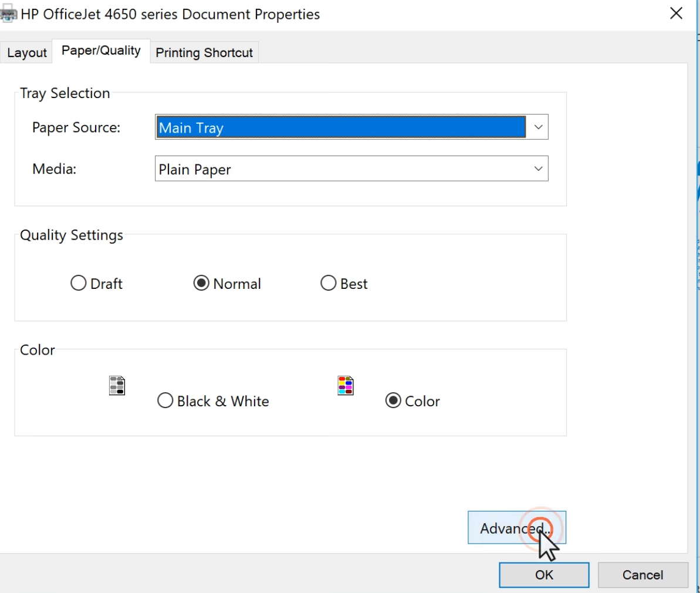The width and height of the screenshot is (700, 593).
Task: Select Draft print quality
Action: [x=96, y=284]
